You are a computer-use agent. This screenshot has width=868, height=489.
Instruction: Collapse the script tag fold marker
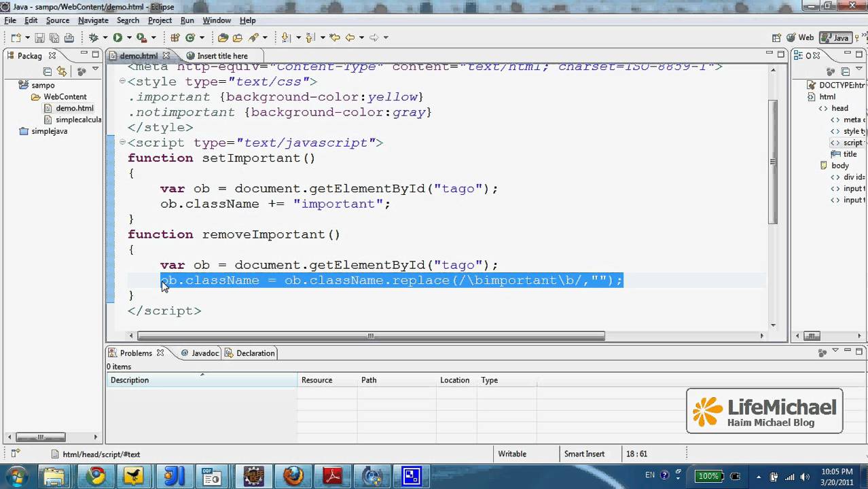(x=122, y=143)
